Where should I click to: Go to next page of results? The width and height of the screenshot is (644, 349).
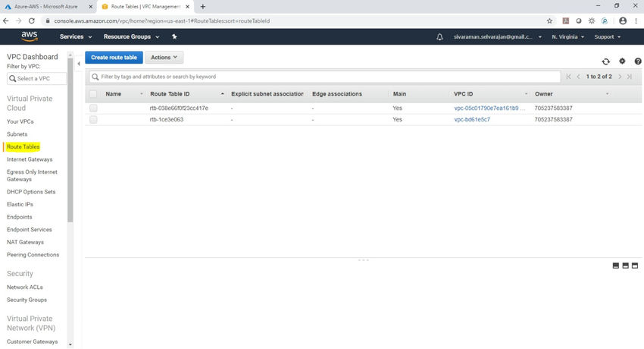click(x=620, y=77)
